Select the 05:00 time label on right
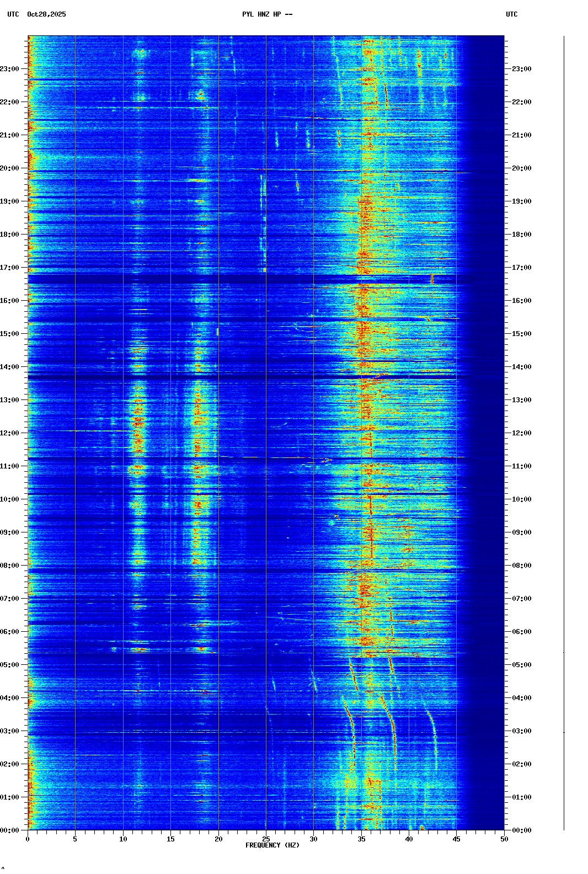 tap(521, 665)
